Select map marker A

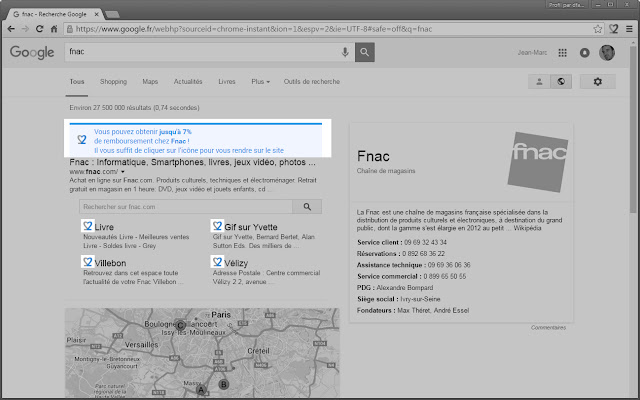pyautogui.click(x=201, y=390)
